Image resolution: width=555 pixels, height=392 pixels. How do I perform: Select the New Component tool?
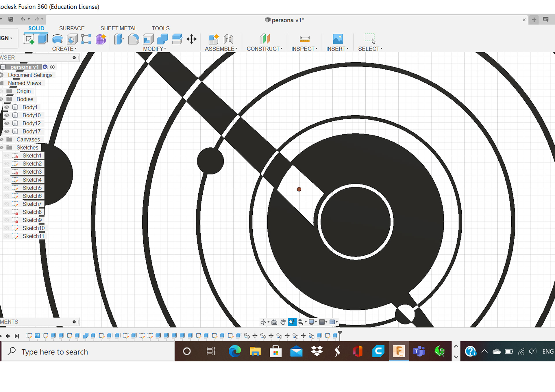[x=214, y=39]
